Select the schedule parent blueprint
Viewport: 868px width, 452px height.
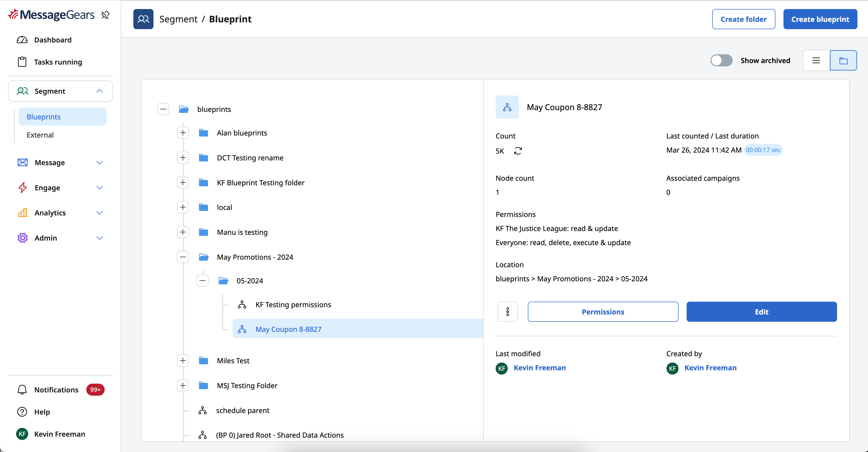click(243, 410)
